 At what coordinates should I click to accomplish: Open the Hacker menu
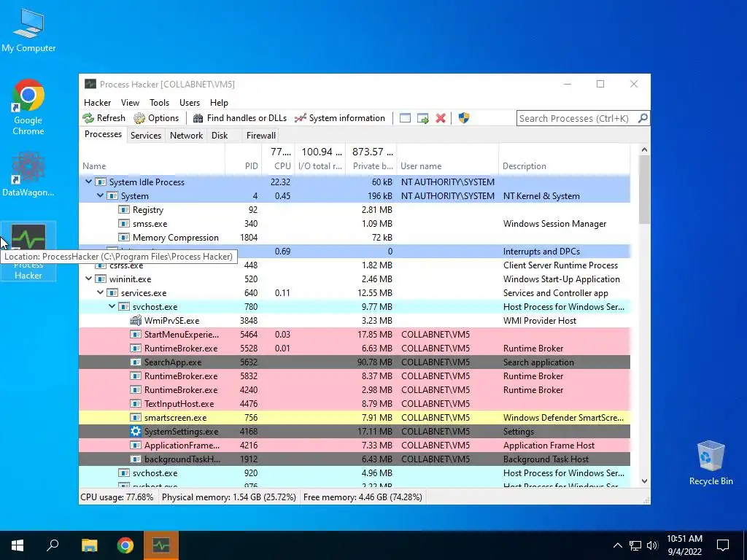(x=97, y=103)
